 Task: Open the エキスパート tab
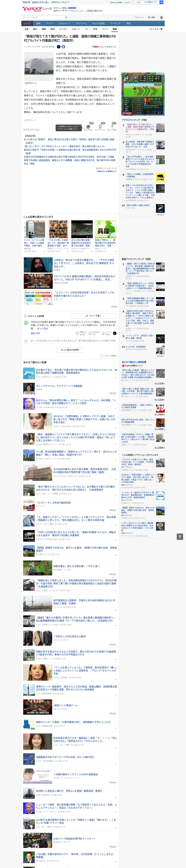click(64, 24)
